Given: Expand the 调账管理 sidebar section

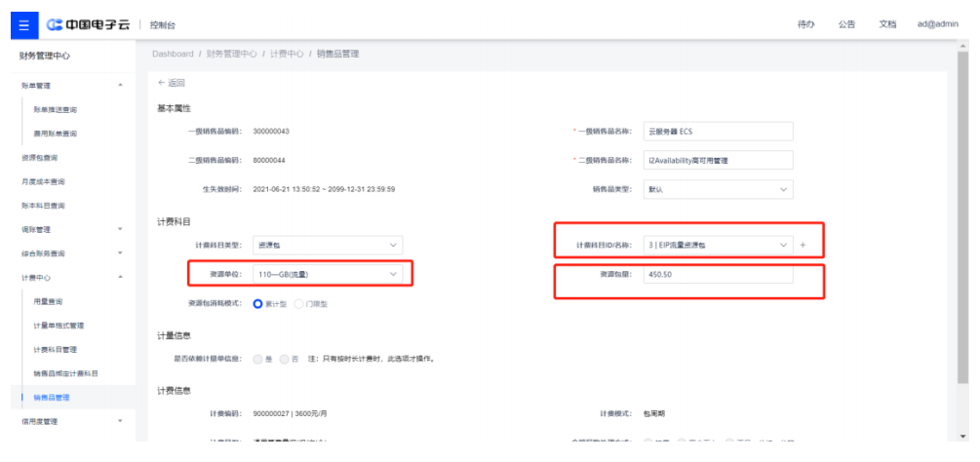Looking at the screenshot, I should [x=120, y=230].
